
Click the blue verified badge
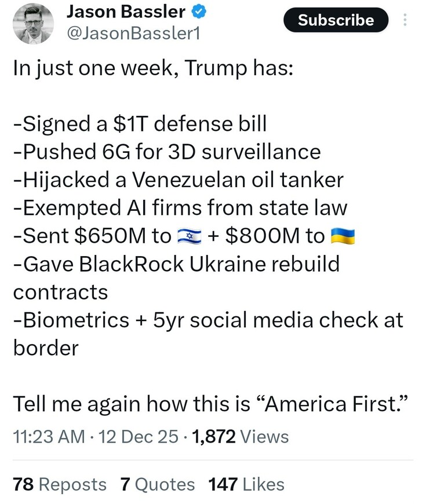click(199, 11)
